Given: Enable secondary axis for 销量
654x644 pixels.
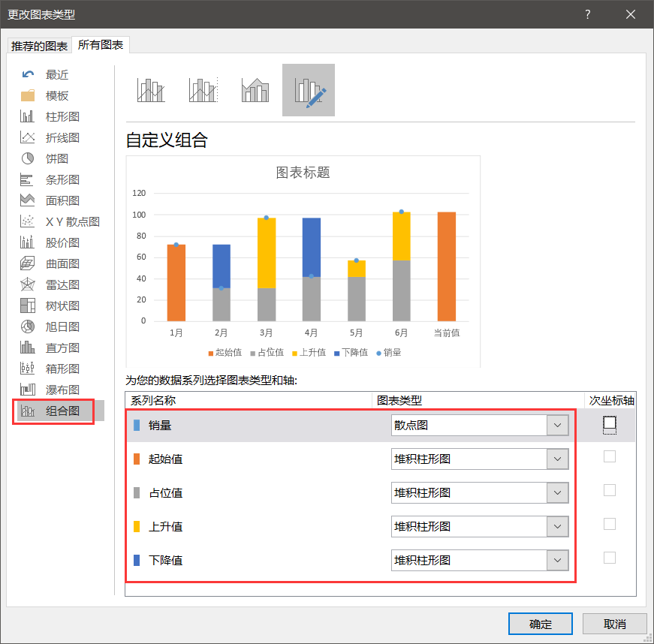Looking at the screenshot, I should click(610, 423).
